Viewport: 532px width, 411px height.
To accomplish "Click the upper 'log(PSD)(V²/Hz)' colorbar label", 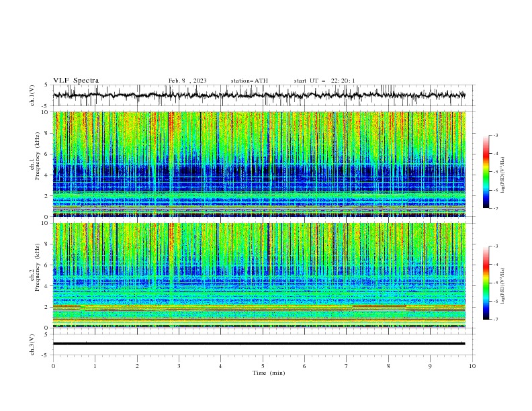I will [502, 175].
